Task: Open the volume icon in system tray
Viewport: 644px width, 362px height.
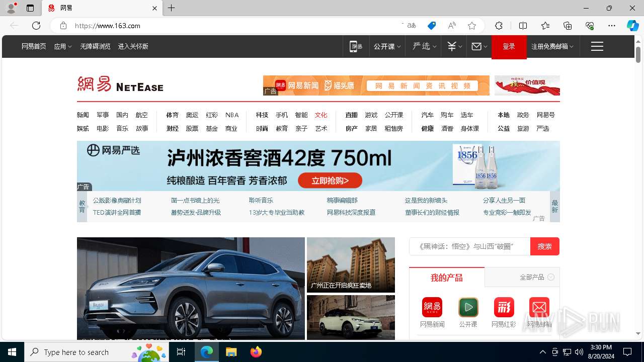Action: (x=579, y=352)
